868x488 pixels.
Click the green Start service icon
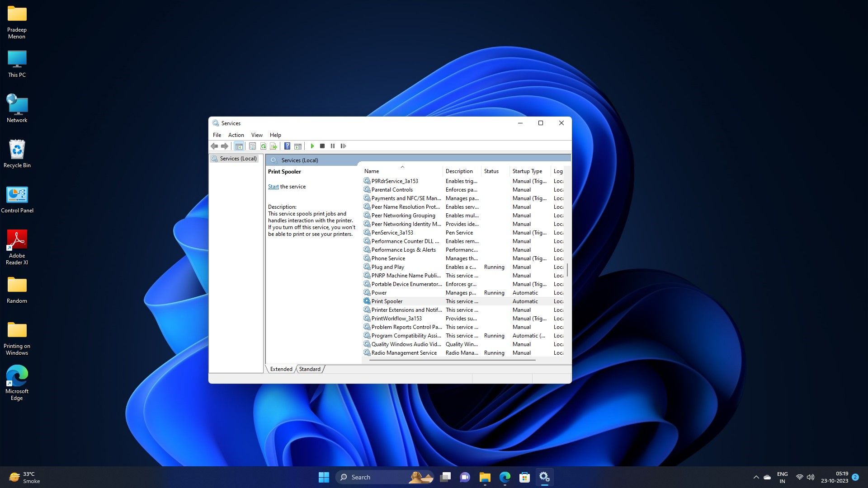click(x=312, y=146)
